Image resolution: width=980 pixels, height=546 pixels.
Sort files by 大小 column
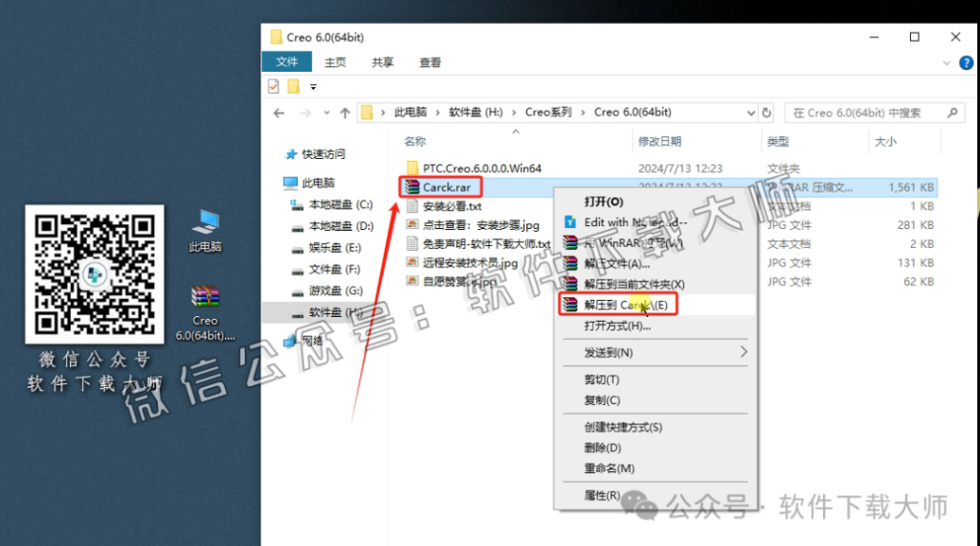click(885, 142)
